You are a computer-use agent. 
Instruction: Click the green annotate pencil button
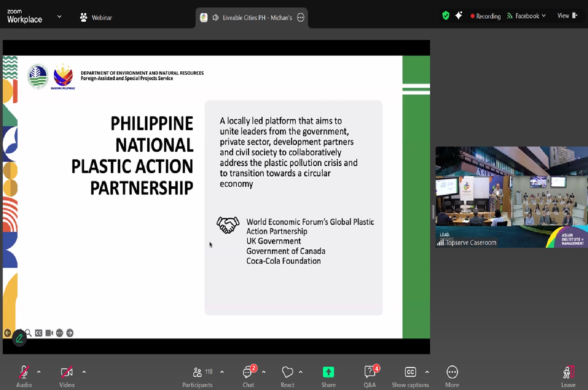(x=19, y=338)
